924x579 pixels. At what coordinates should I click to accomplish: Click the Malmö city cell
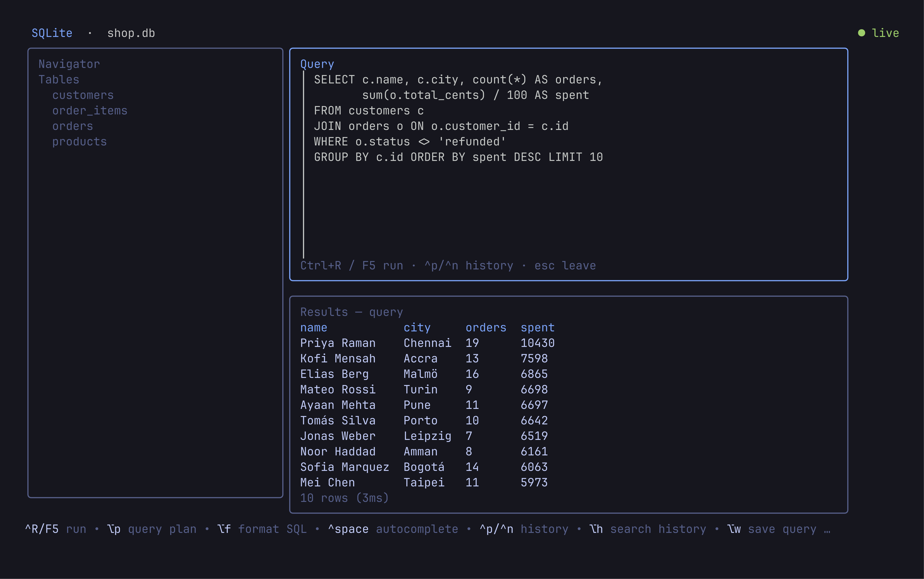[x=420, y=374]
